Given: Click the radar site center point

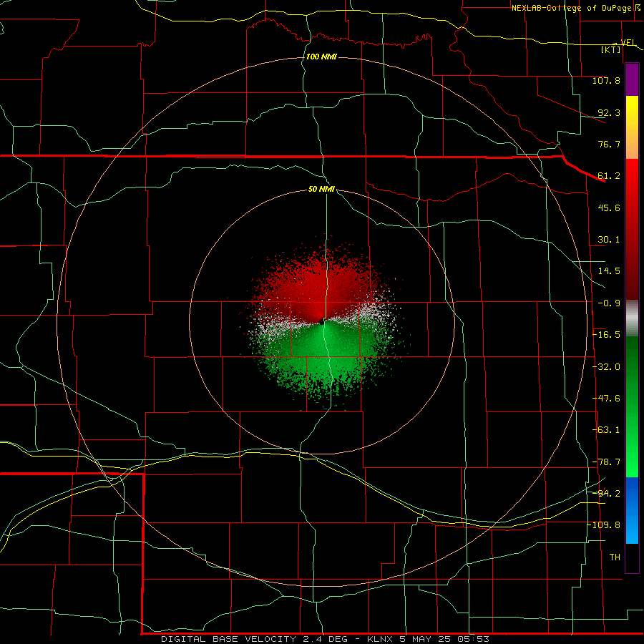Looking at the screenshot, I should pos(322,322).
